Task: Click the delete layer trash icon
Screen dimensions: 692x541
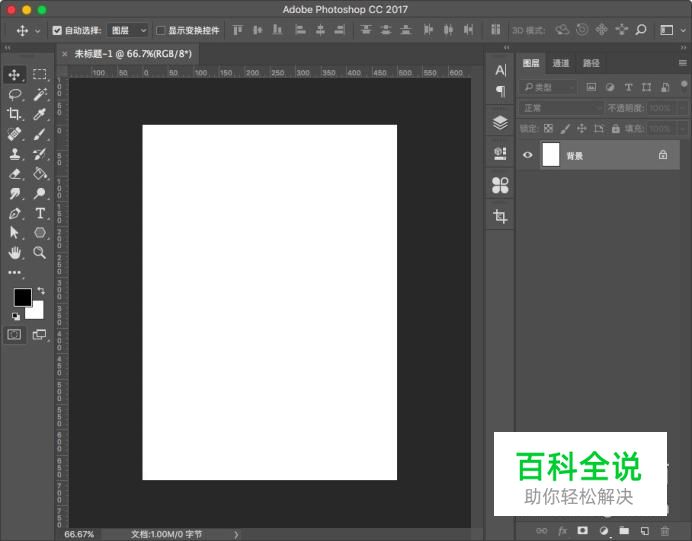Action: coord(664,530)
